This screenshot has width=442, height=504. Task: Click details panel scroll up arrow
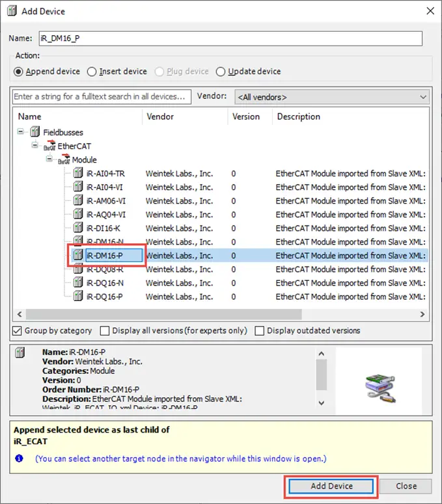pos(321,354)
